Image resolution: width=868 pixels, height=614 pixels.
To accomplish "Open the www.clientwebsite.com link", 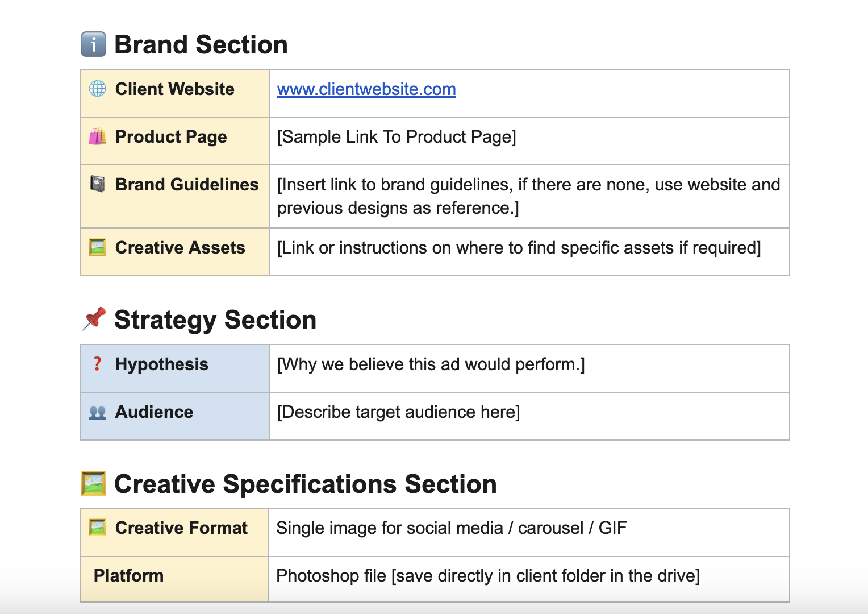I will click(x=366, y=89).
